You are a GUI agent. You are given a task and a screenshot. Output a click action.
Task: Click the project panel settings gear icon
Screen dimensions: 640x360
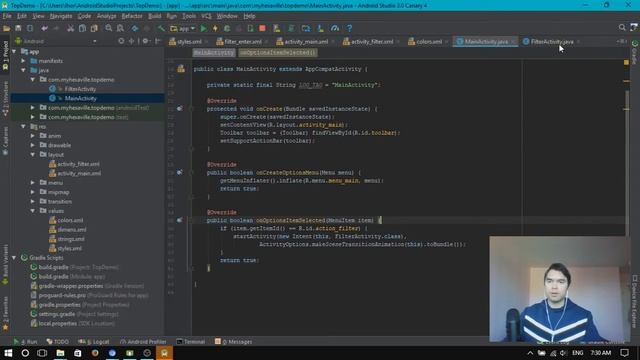pos(145,41)
